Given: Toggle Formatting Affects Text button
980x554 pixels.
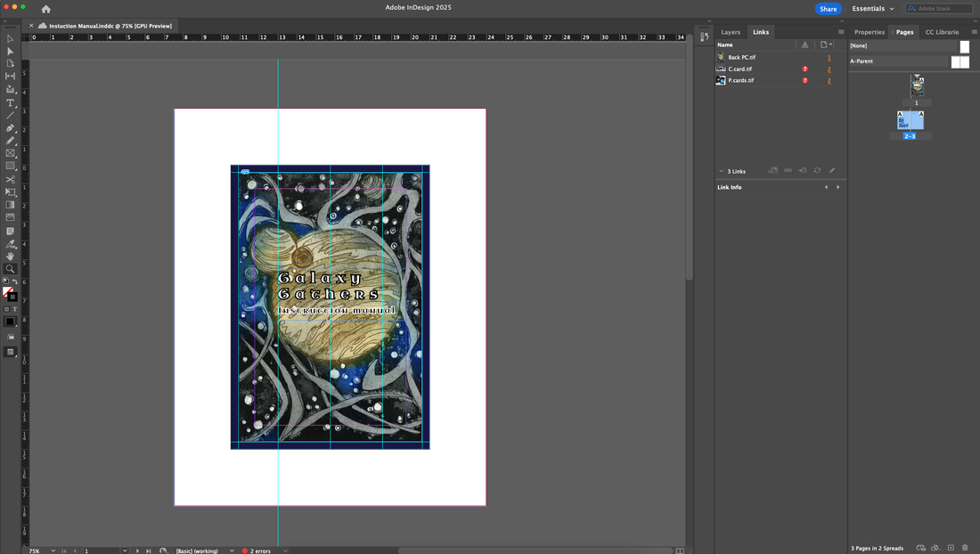Looking at the screenshot, I should (15, 309).
